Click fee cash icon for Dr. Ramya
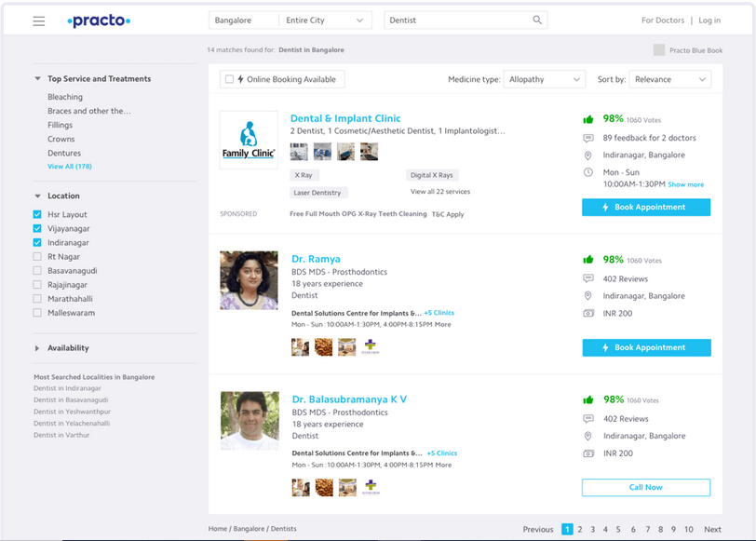 point(588,314)
